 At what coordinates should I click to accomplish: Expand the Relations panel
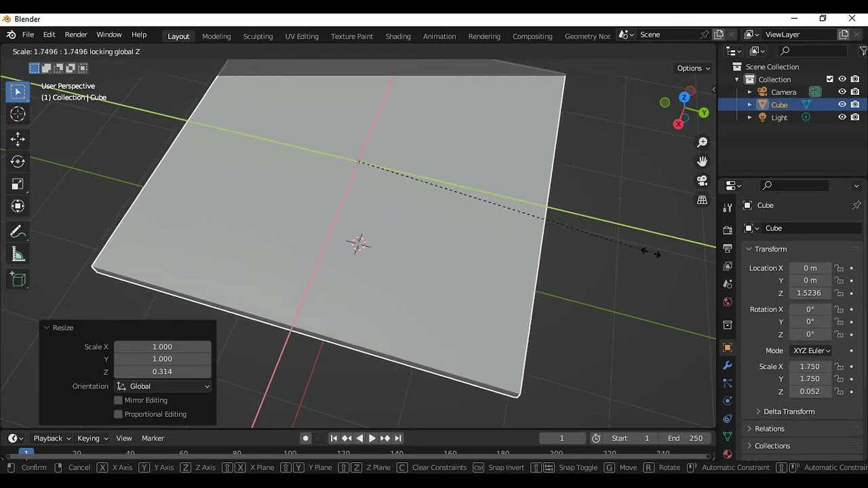[x=770, y=428]
